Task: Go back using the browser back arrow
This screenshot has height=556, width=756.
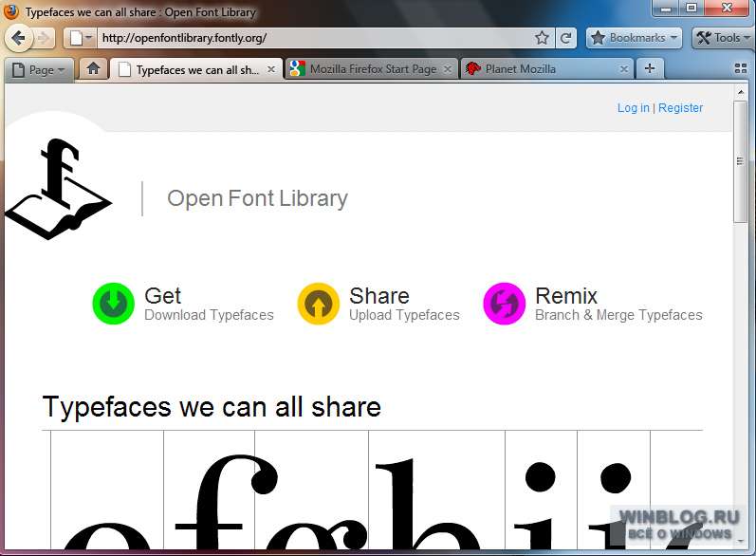Action: tap(18, 38)
